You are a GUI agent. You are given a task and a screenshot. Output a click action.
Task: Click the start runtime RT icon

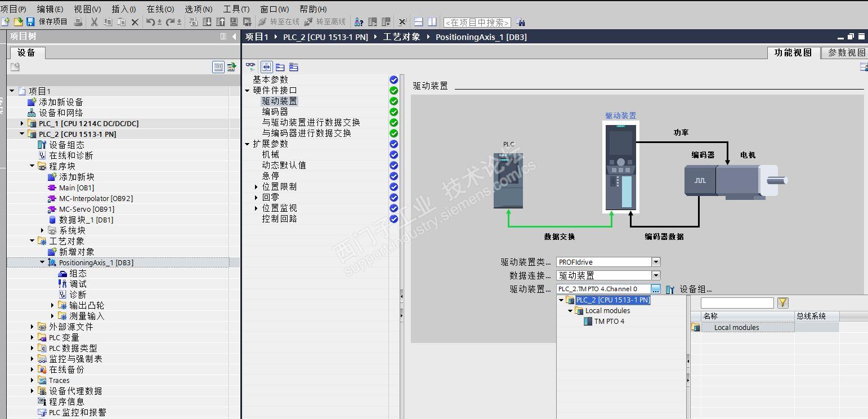coord(247,22)
